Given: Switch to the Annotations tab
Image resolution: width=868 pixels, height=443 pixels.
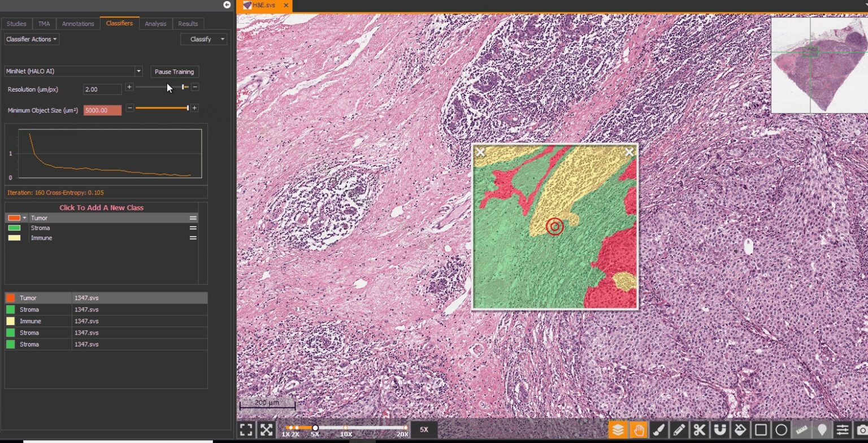Looking at the screenshot, I should pyautogui.click(x=78, y=24).
